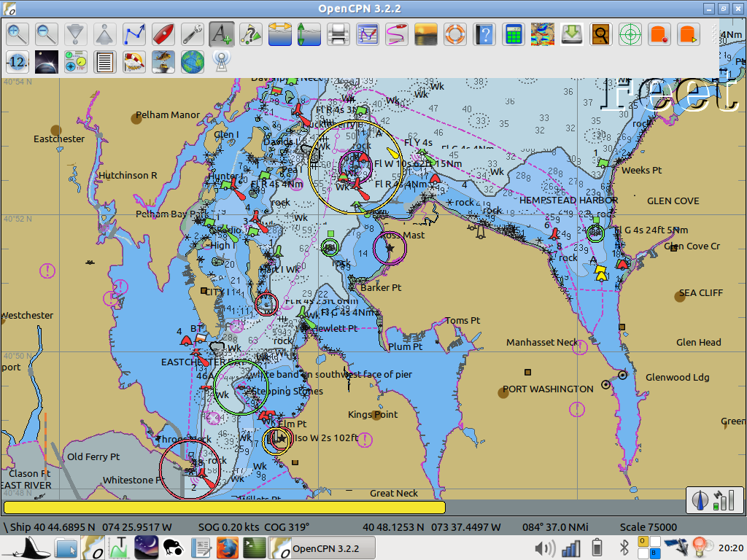This screenshot has height=560, width=747.
Task: Click the PORT WASHINGTON label on chart
Action: [548, 389]
